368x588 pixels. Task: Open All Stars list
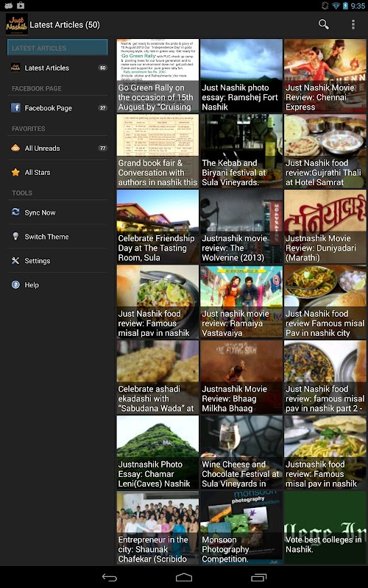point(57,173)
